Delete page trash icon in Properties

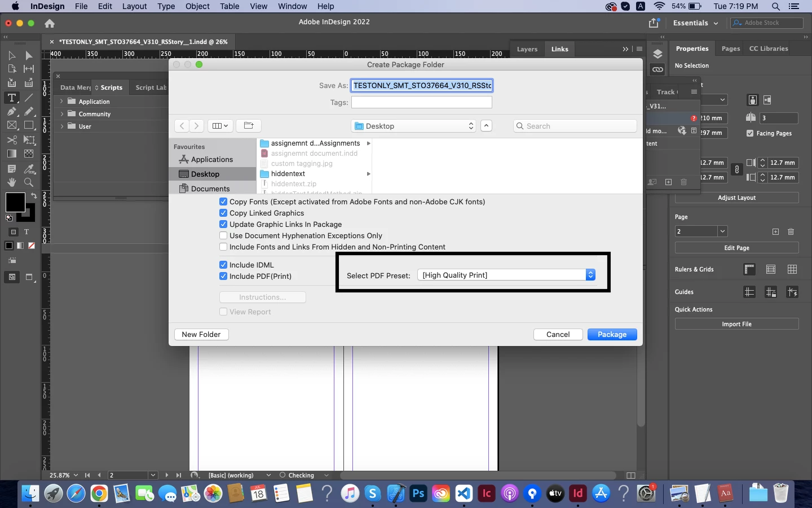[x=791, y=231]
